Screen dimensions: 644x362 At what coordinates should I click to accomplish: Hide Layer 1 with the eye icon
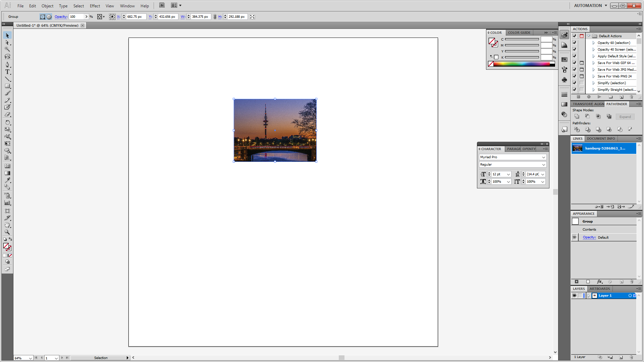click(575, 296)
